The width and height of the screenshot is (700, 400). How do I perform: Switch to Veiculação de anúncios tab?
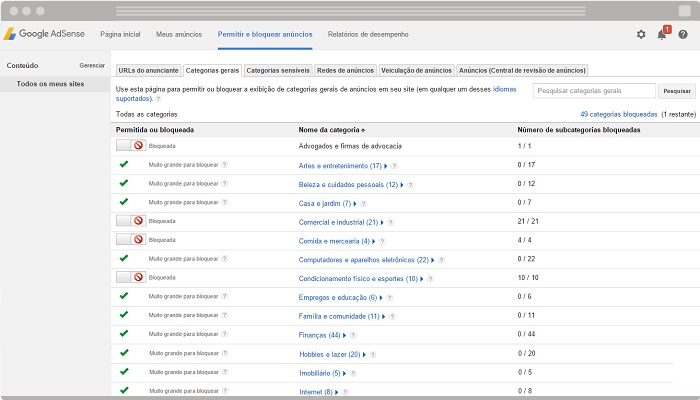[x=416, y=71]
